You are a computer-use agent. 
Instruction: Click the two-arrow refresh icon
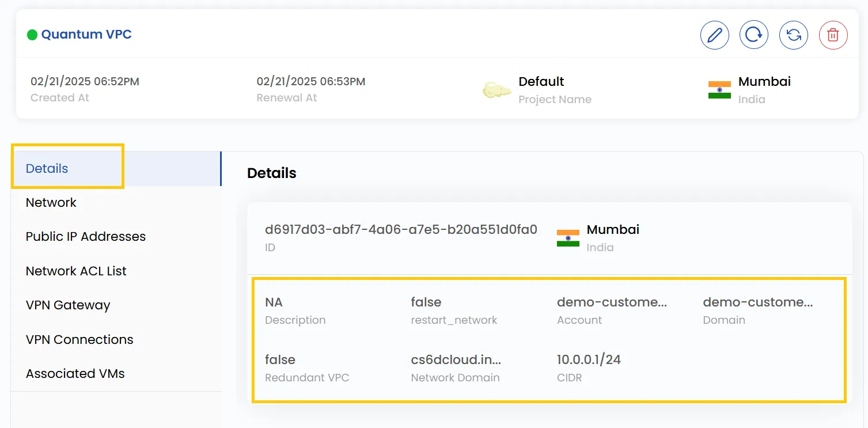tap(794, 35)
